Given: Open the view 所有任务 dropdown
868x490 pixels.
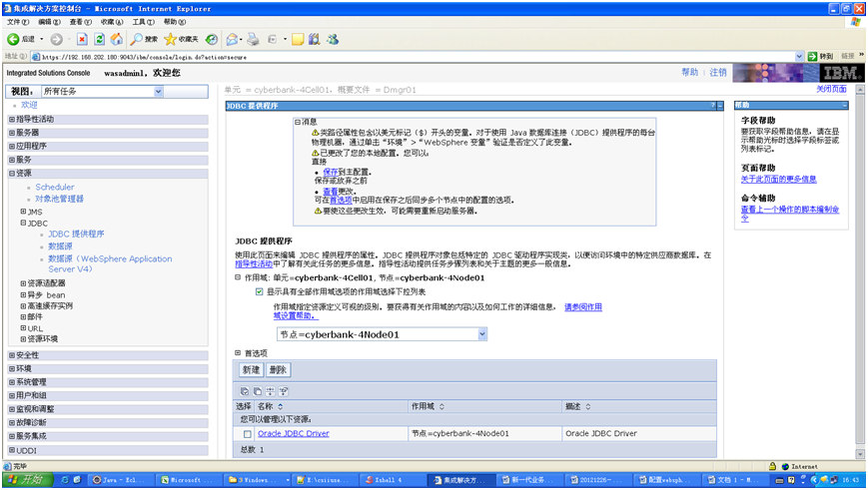Looking at the screenshot, I should (159, 92).
